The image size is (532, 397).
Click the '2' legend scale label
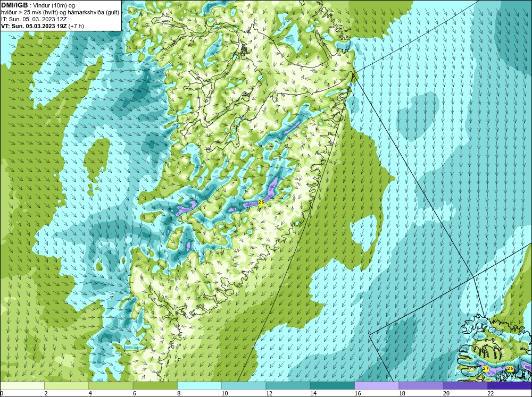[46, 393]
